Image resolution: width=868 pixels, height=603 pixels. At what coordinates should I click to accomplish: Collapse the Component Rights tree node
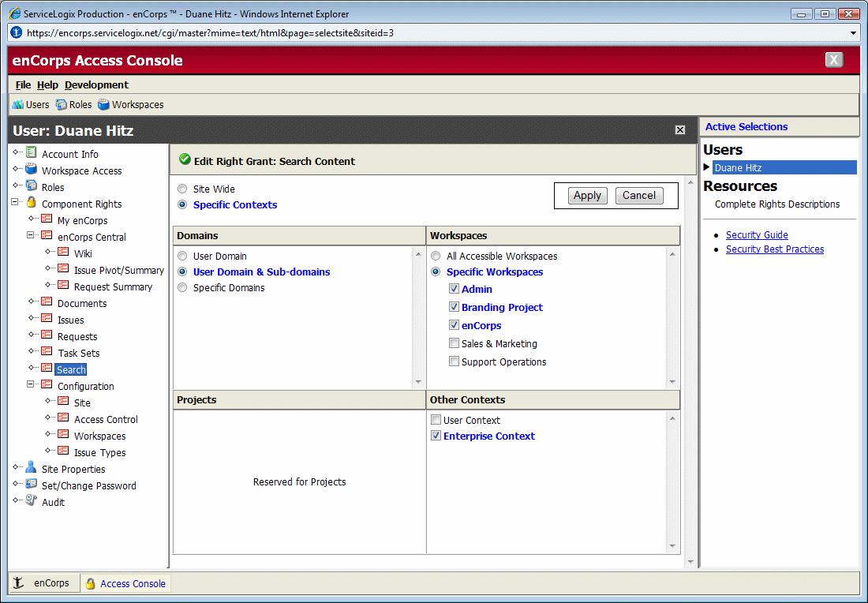click(x=14, y=202)
